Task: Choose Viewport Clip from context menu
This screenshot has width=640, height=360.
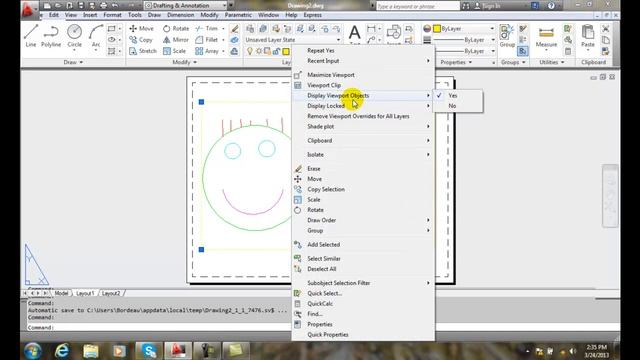Action: point(363,85)
